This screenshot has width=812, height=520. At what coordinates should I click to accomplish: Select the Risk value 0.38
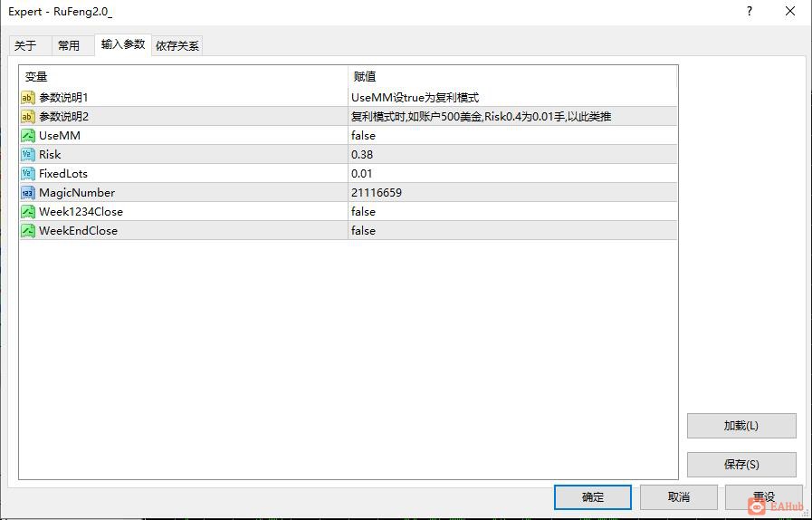512,155
